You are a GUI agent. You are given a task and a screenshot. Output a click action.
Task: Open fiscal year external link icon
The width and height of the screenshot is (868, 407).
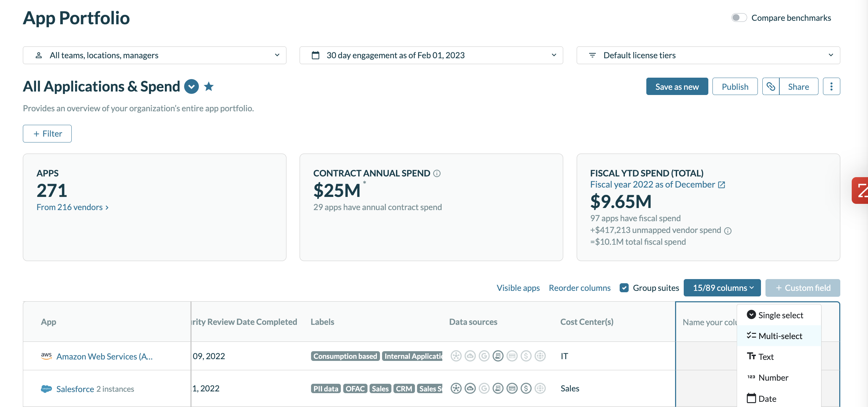coord(721,185)
